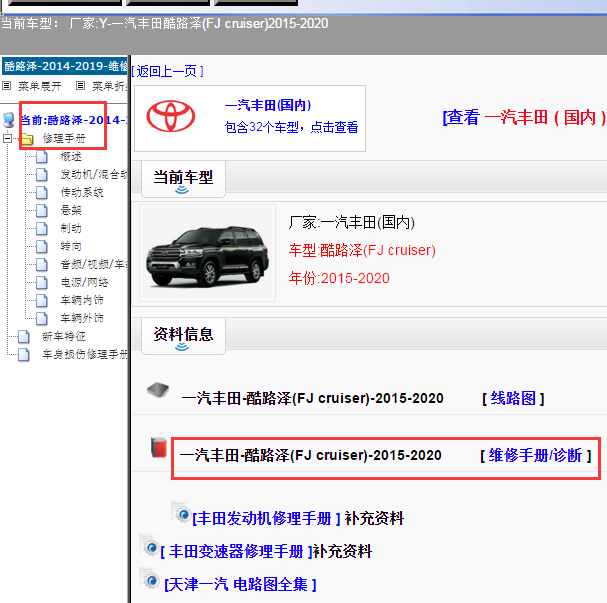Viewport: 607px width, 603px height.
Task: Click the document icon beside 车辆外饰
Action: 41,318
